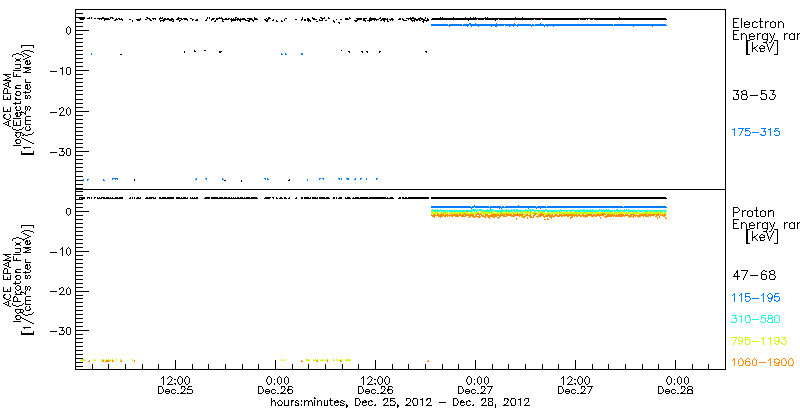Click the 12:00 Dec.25 time axis label
This screenshot has width=800, height=410.
[x=176, y=386]
